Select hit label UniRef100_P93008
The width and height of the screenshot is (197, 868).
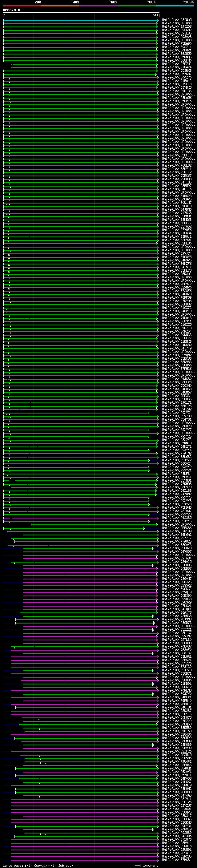point(177,37)
